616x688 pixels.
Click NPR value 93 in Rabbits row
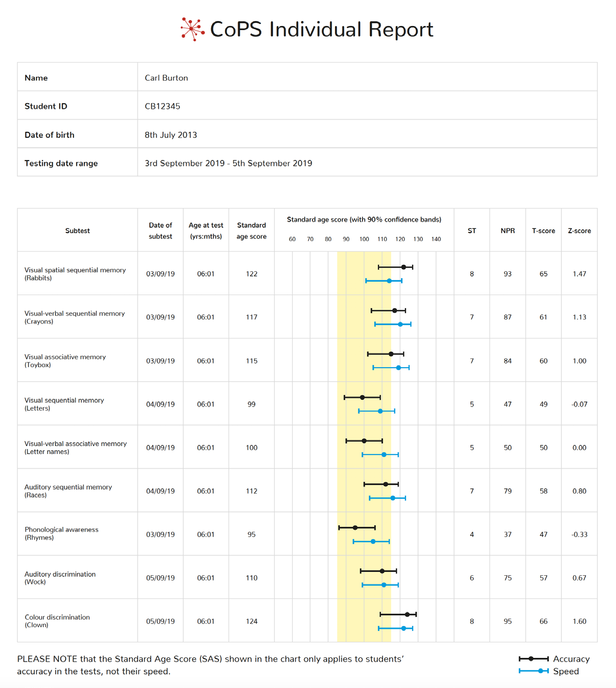pos(508,274)
